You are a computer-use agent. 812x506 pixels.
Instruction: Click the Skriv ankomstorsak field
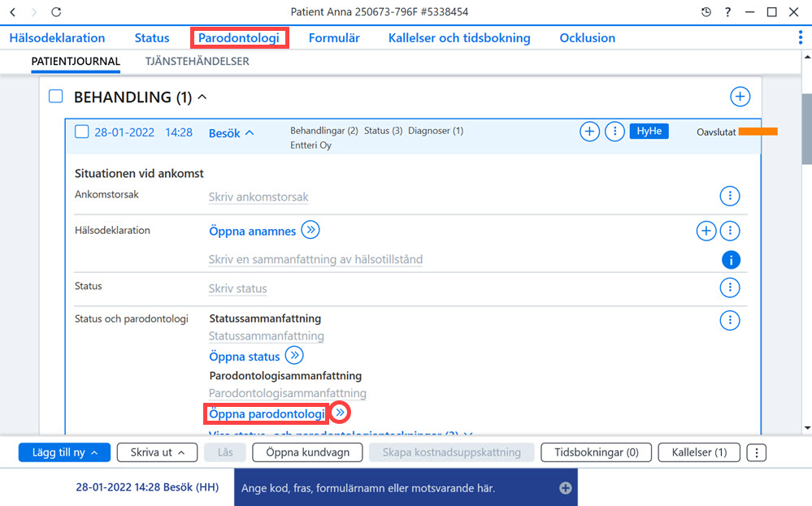(x=258, y=197)
